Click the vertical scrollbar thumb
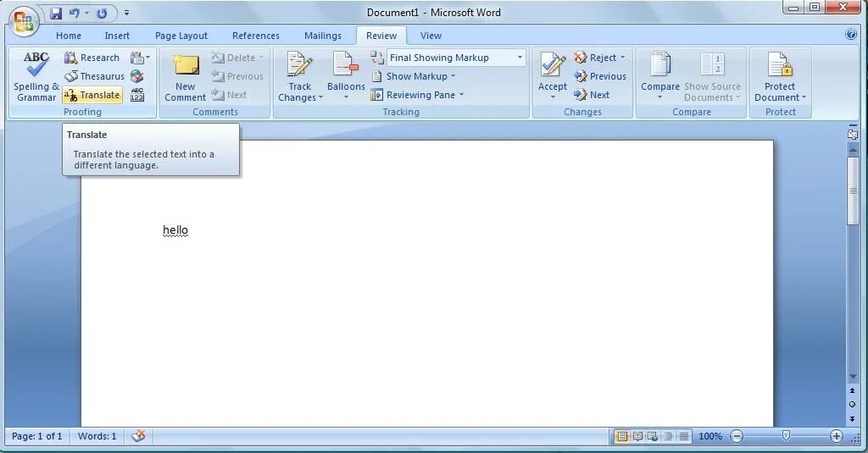The image size is (868, 453). click(853, 191)
